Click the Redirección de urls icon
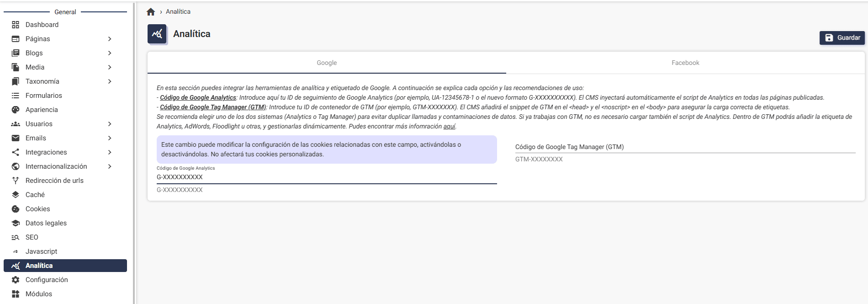The image size is (868, 304). click(16, 181)
